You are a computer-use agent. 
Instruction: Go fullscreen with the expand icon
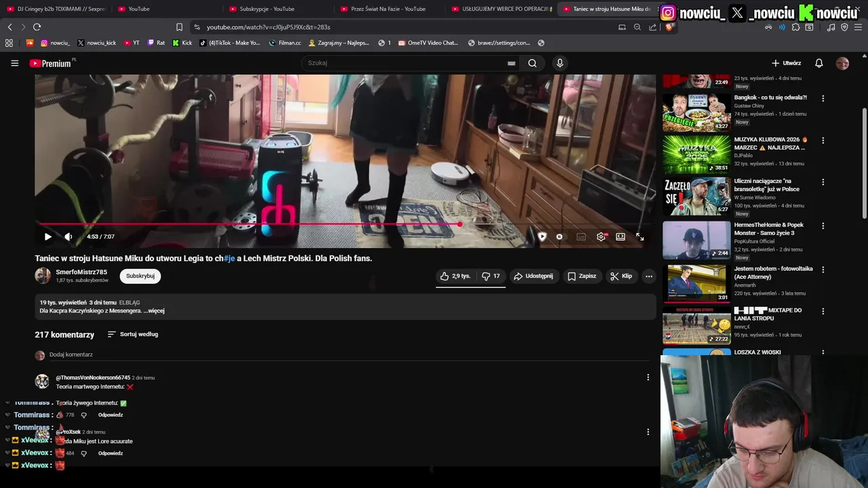pyautogui.click(x=640, y=237)
